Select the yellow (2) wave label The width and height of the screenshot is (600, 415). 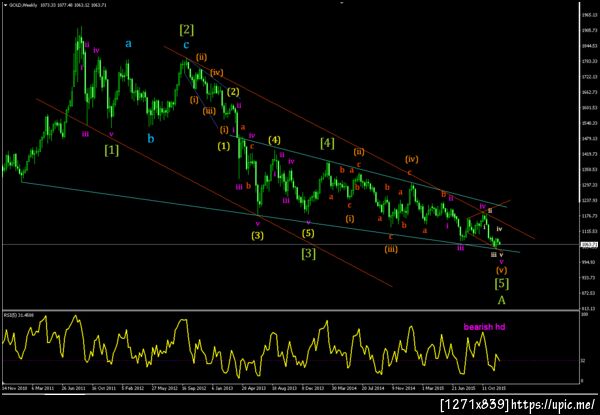click(x=233, y=91)
